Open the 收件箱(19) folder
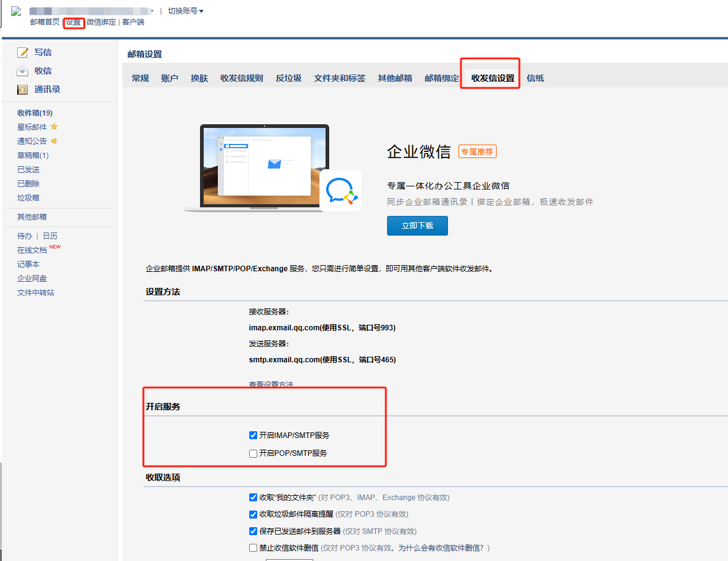 35,113
